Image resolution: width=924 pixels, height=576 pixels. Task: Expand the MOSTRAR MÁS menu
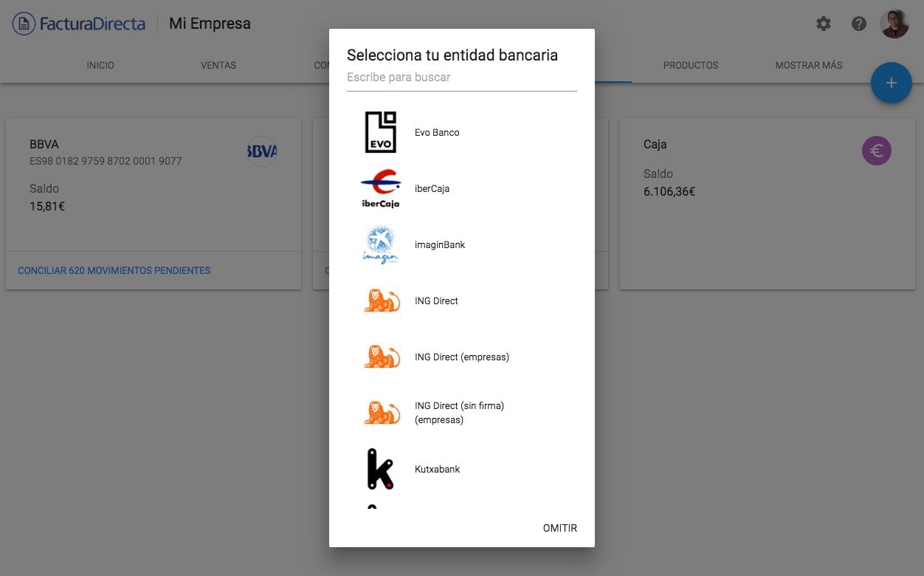click(x=809, y=65)
